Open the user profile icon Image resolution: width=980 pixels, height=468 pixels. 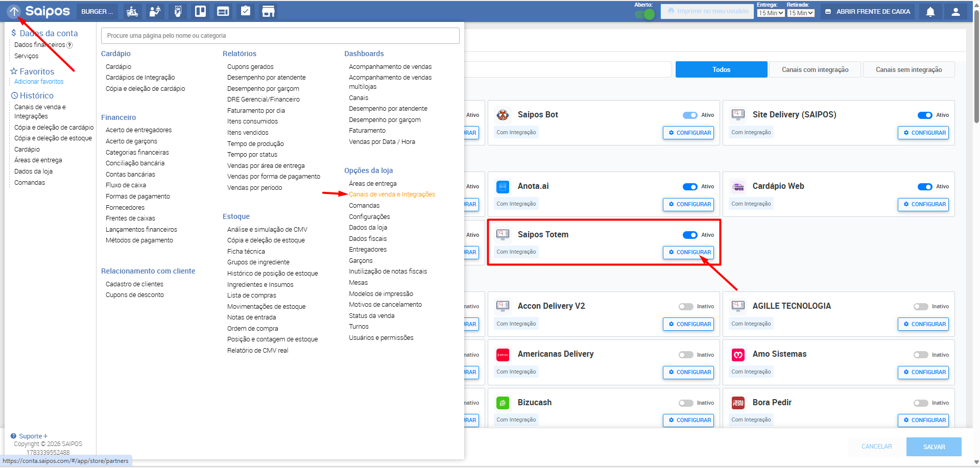(x=955, y=11)
